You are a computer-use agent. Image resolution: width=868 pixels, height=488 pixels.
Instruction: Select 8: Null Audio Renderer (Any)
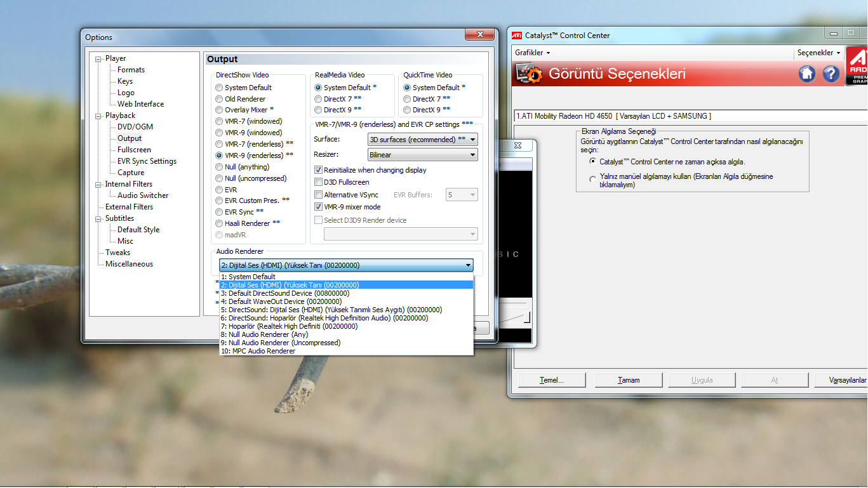[x=346, y=334]
